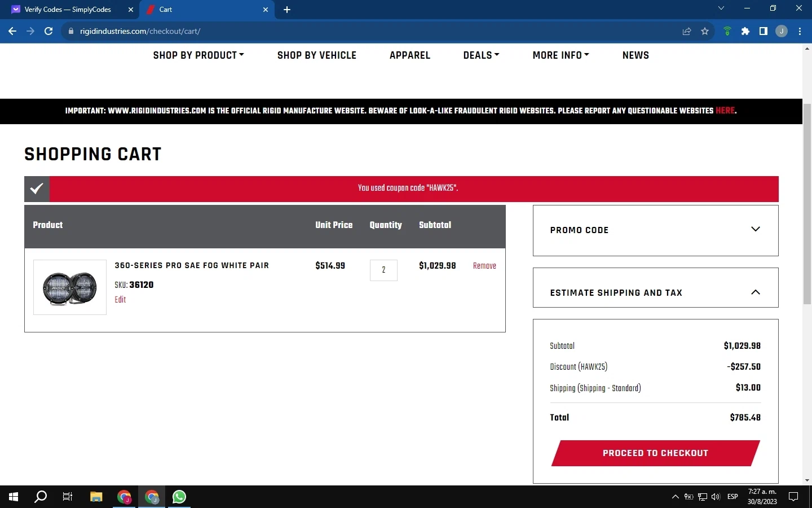Go back using the browser back arrow
This screenshot has width=812, height=508.
click(12, 31)
